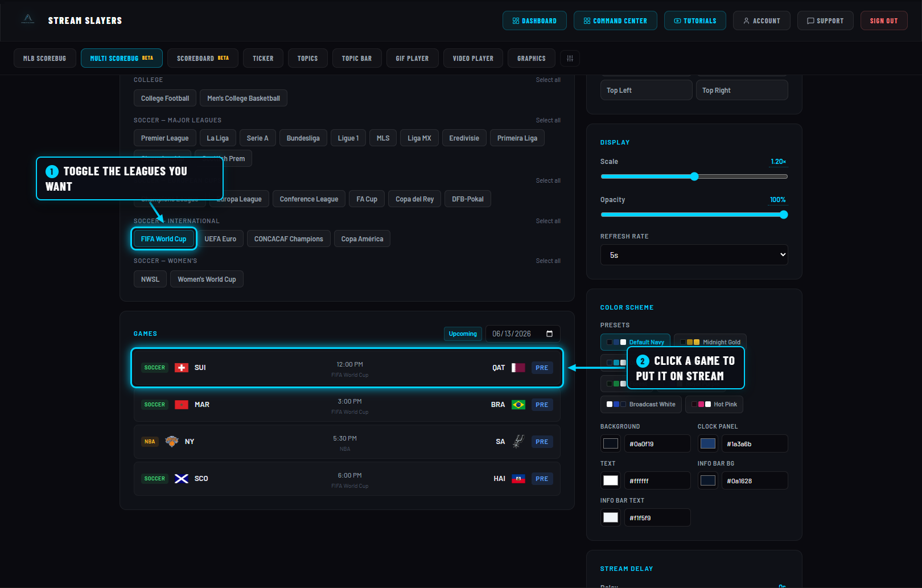Toggle the UEFA Euro league chip
The height and width of the screenshot is (588, 922).
coord(220,239)
